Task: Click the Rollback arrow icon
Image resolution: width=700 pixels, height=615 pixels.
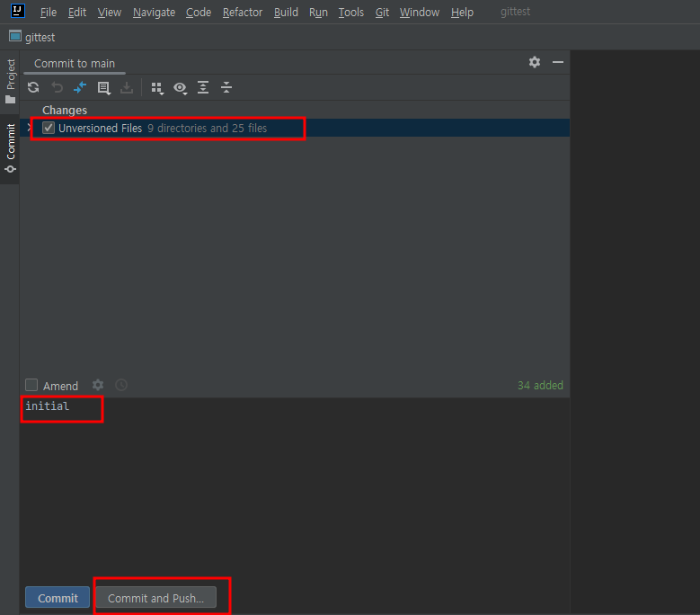Action: click(x=57, y=87)
